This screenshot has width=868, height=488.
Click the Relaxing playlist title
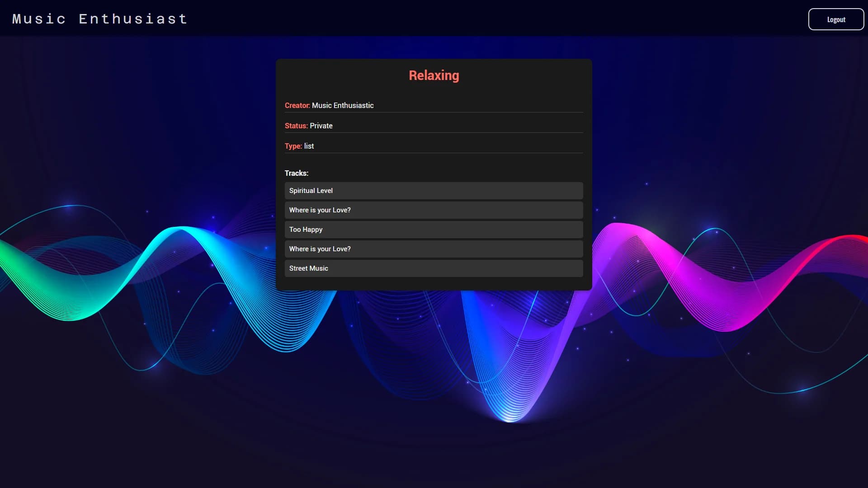coord(434,75)
